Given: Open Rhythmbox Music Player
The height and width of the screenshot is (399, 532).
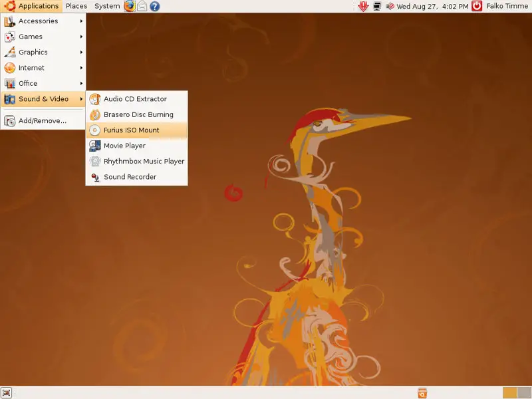Looking at the screenshot, I should pos(137,162).
